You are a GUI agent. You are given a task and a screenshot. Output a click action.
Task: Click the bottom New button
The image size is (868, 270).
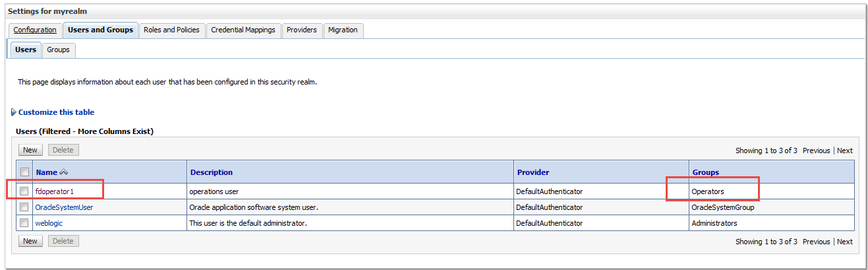click(x=30, y=241)
